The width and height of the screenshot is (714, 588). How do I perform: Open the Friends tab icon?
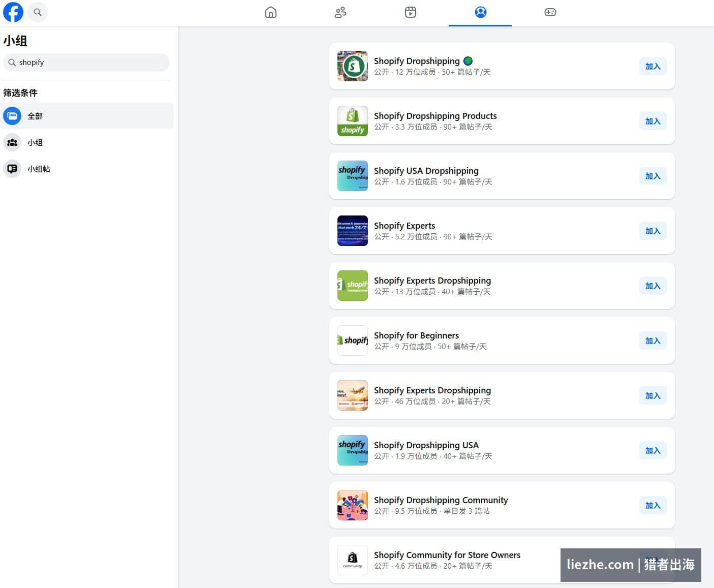pos(340,12)
